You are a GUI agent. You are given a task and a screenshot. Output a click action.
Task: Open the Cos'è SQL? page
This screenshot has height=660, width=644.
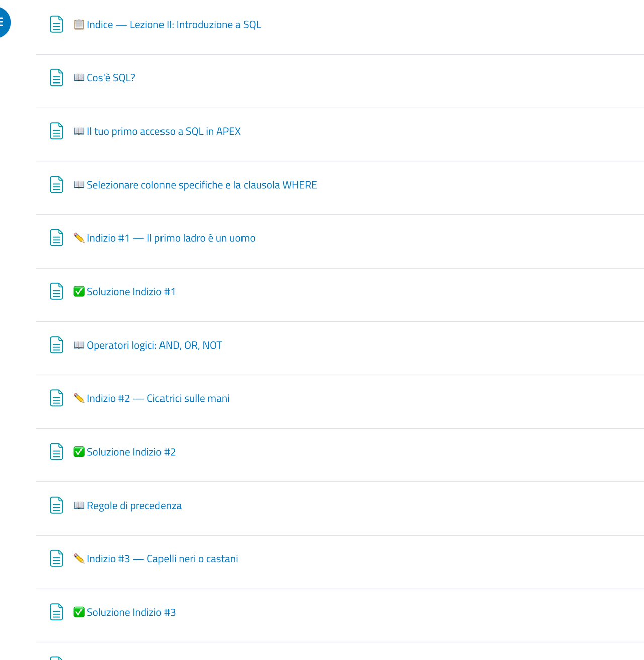tap(105, 78)
